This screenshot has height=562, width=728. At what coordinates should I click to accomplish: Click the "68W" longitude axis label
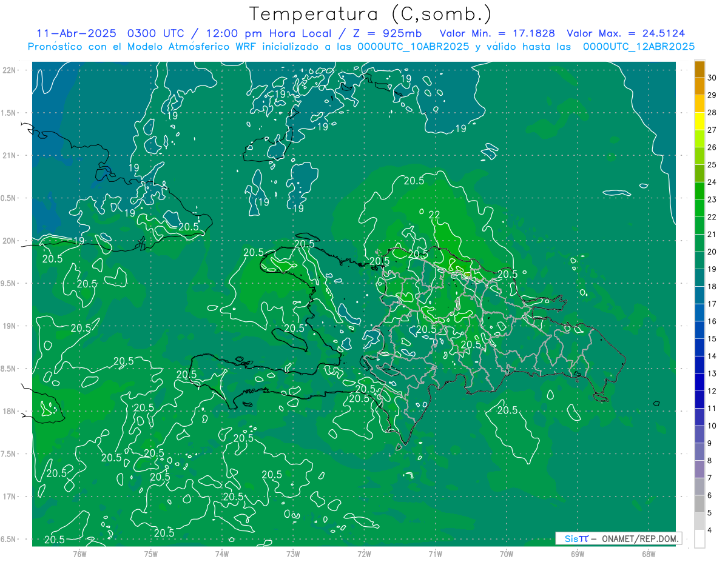tap(649, 554)
